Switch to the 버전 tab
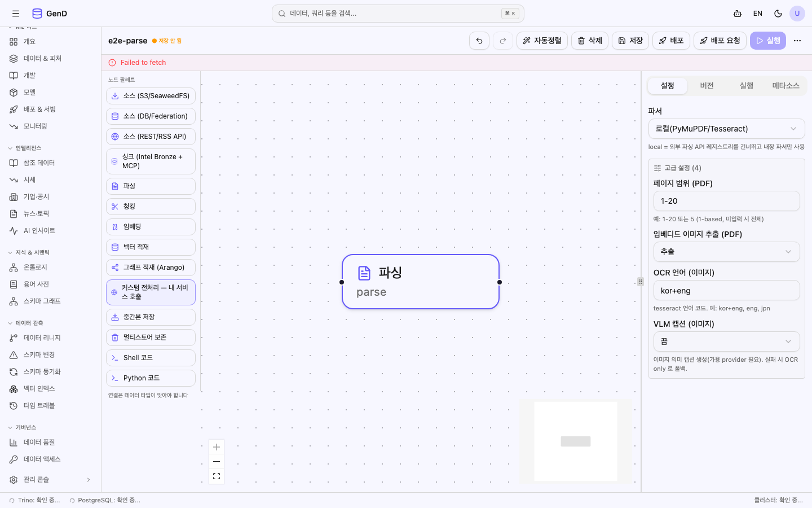 [x=707, y=86]
